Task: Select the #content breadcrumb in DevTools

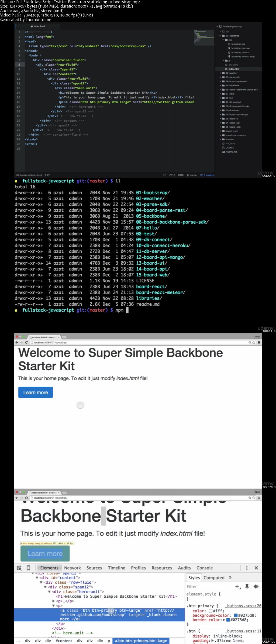Action: 64,641
